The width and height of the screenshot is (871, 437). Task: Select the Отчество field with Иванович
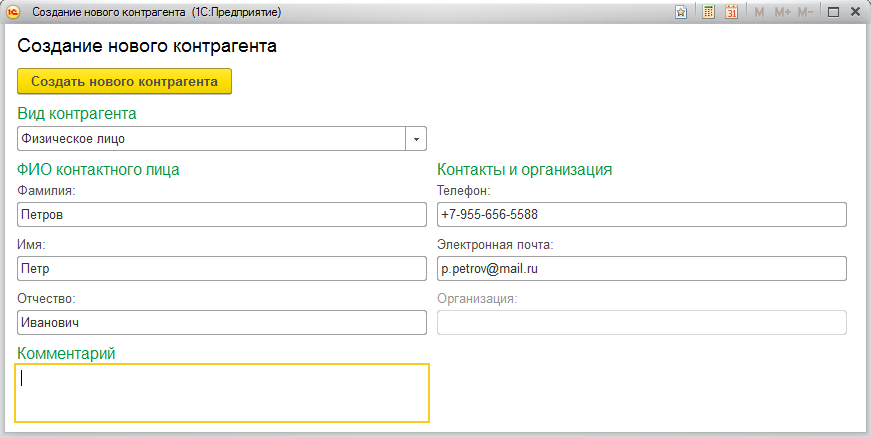coord(222,322)
